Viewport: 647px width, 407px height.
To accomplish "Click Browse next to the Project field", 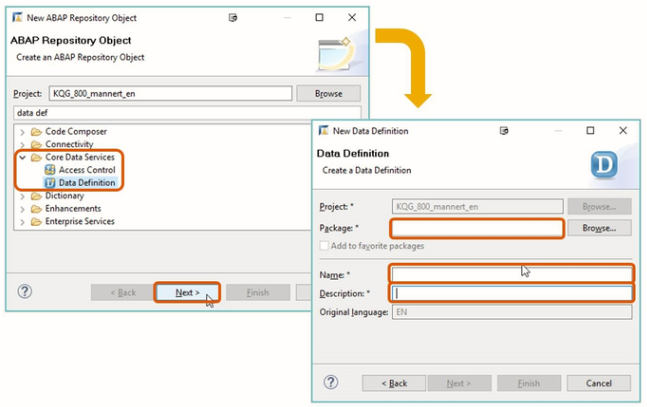I will 328,93.
